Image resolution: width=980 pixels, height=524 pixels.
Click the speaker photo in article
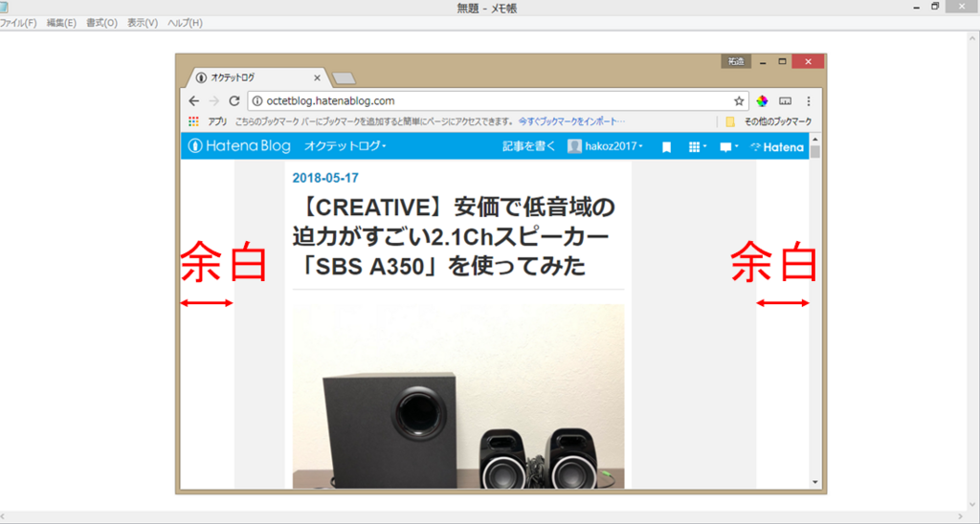tap(458, 396)
